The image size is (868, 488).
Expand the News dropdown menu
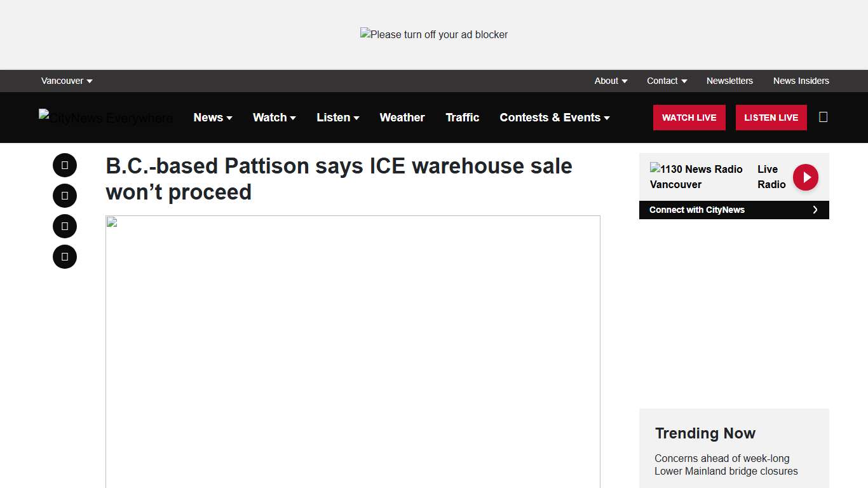click(213, 118)
